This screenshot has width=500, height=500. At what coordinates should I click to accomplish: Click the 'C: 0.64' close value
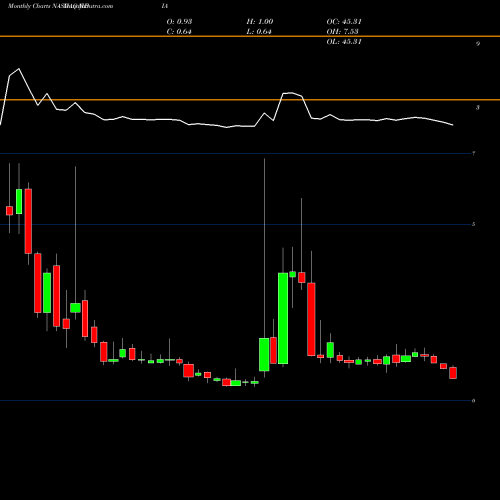(179, 32)
